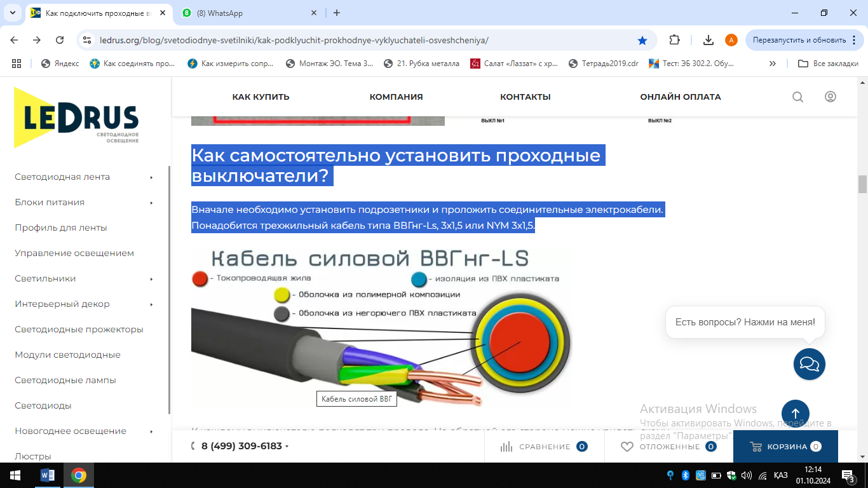Expand the Интерьерный декор submenu arrow

(151, 304)
